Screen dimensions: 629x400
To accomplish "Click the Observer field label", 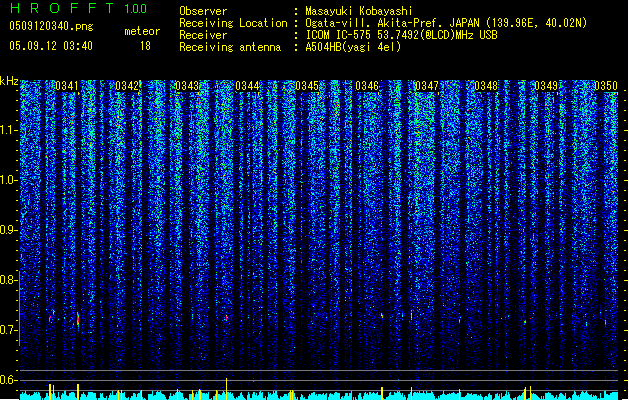I will (x=203, y=11).
